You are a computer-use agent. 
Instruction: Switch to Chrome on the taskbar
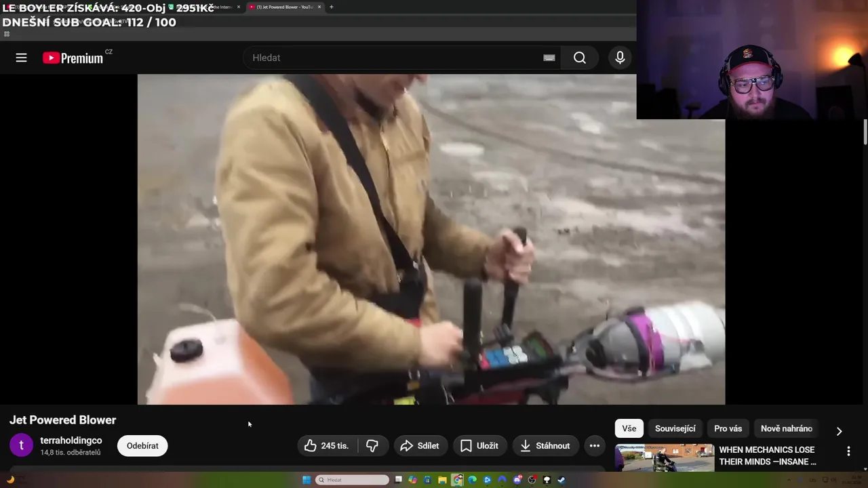pos(457,480)
